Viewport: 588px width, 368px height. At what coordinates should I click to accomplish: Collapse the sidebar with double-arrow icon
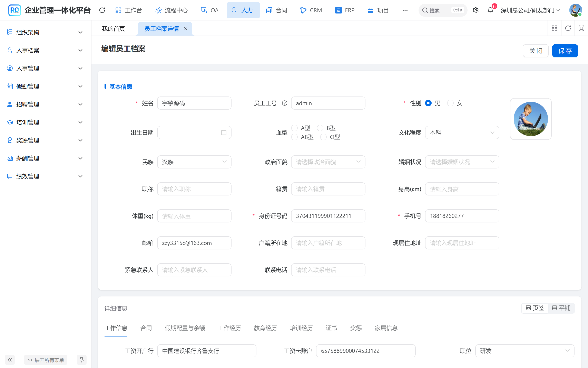click(x=10, y=360)
